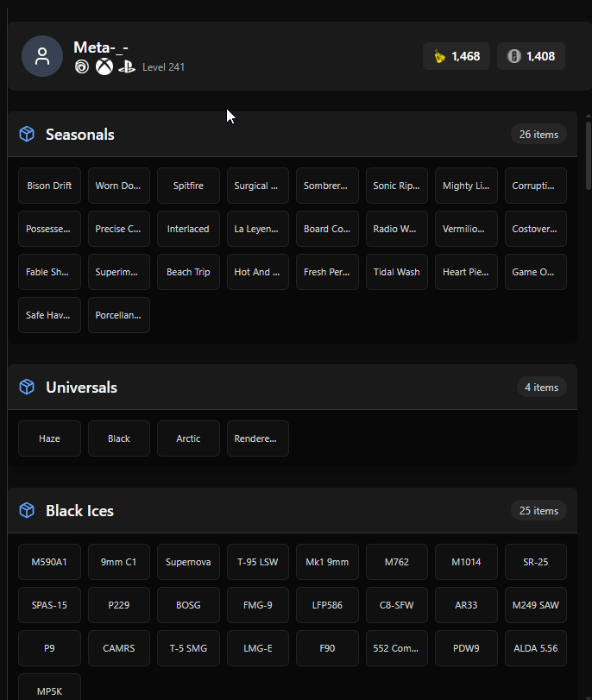This screenshot has width=592, height=700.
Task: Select the Beach Trip seasonal skin
Action: [188, 272]
